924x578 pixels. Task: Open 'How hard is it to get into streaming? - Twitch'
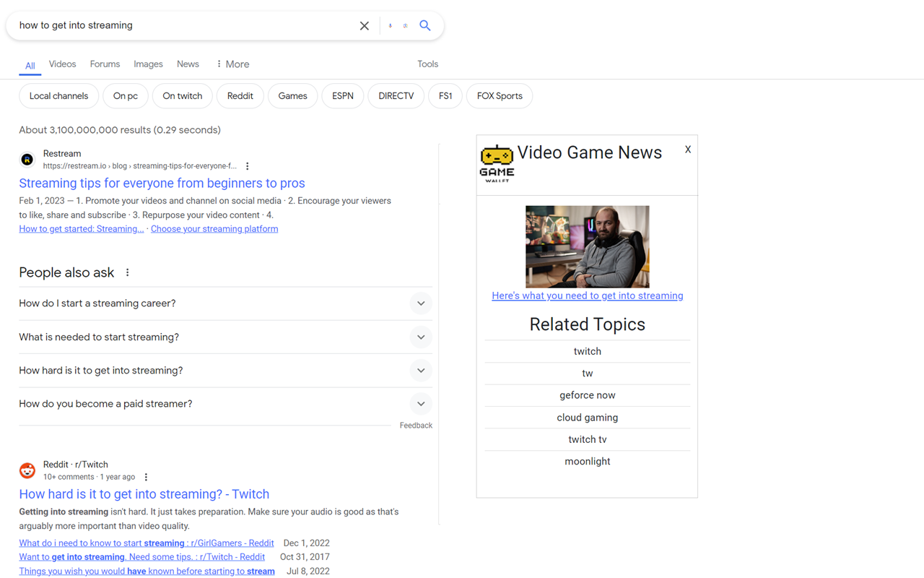[x=144, y=494]
